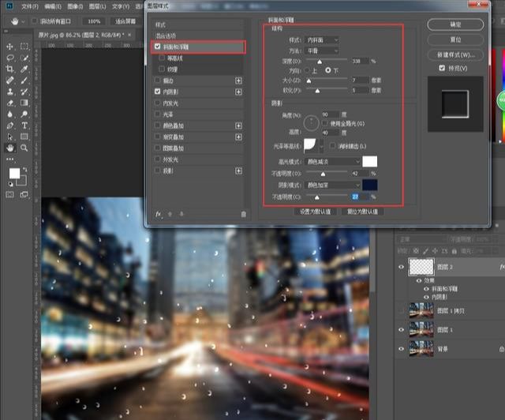Hide 图层 2 with its eye icon
Screen dimensions: 505x420
[x=401, y=267]
